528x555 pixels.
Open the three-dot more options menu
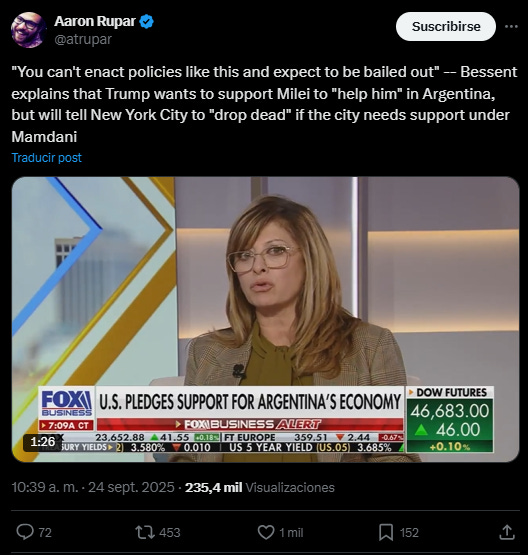point(511,27)
